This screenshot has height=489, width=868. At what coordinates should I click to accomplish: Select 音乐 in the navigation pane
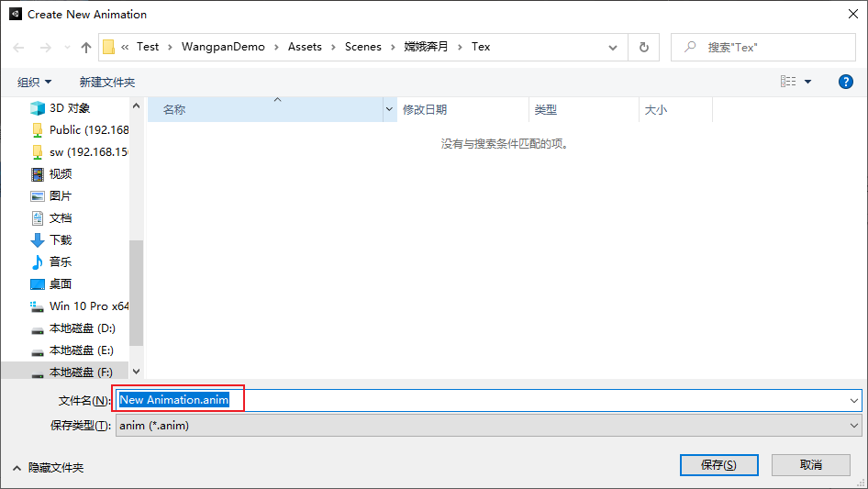(61, 262)
